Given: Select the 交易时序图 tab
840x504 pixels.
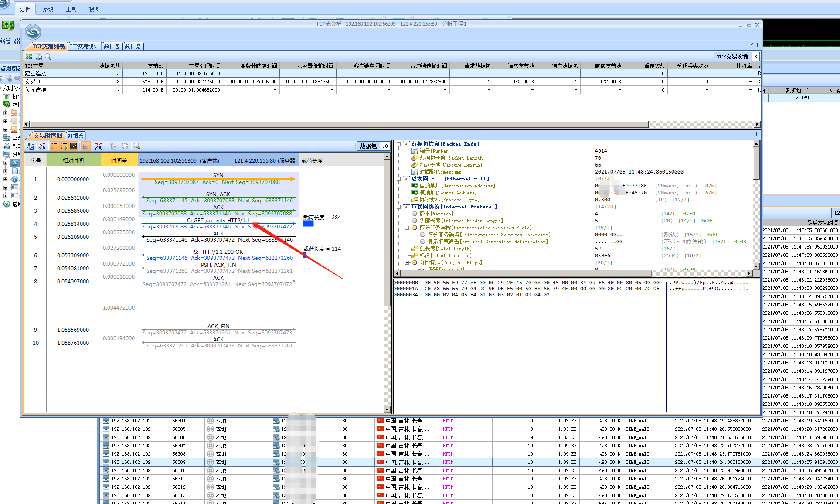Looking at the screenshot, I should point(48,136).
